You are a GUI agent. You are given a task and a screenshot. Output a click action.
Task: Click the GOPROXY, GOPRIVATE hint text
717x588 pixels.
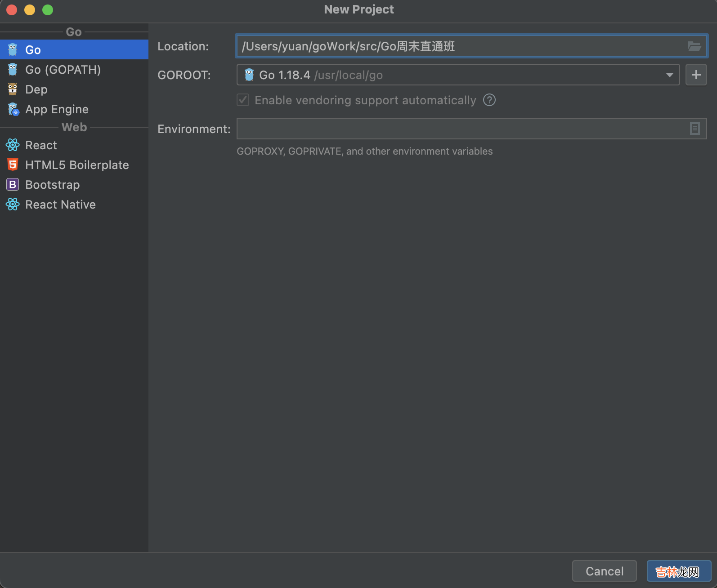tap(365, 151)
